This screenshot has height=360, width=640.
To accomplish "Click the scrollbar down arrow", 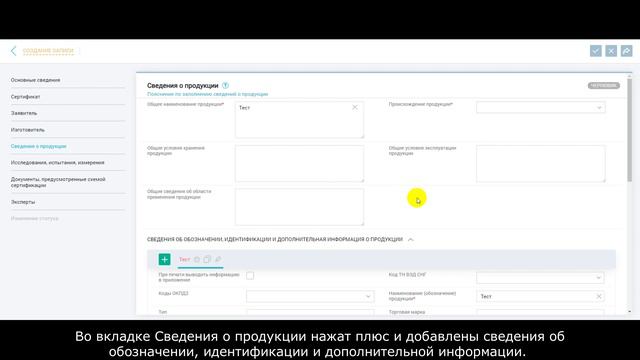I will coord(629,311).
